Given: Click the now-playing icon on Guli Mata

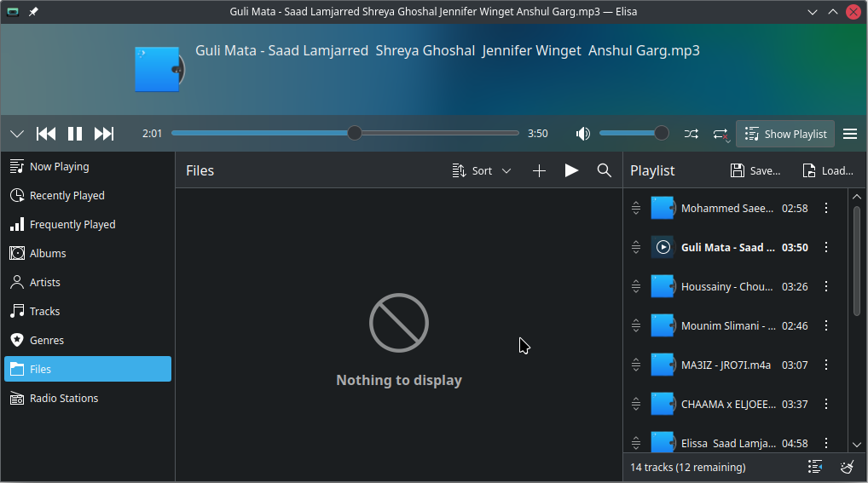Looking at the screenshot, I should [663, 247].
